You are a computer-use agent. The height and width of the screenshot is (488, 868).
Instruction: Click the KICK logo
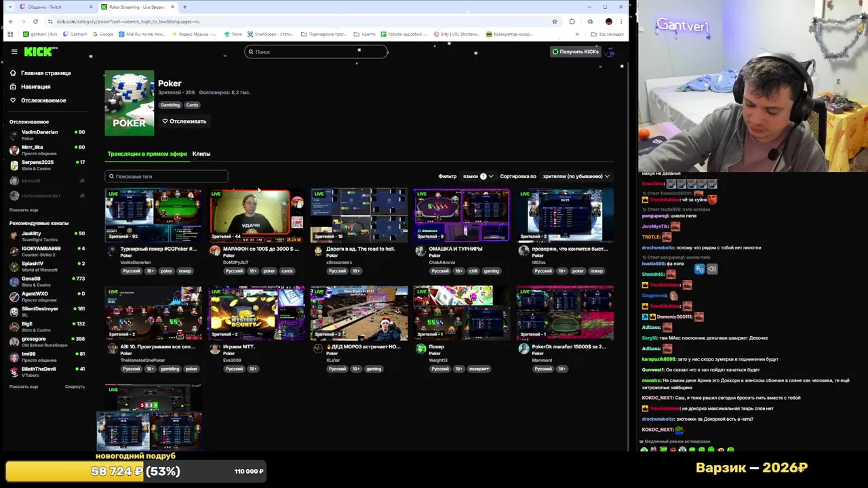pyautogui.click(x=40, y=52)
